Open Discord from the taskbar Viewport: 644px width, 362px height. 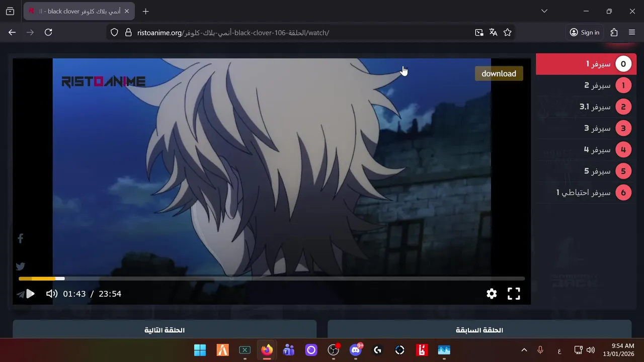pos(356,350)
